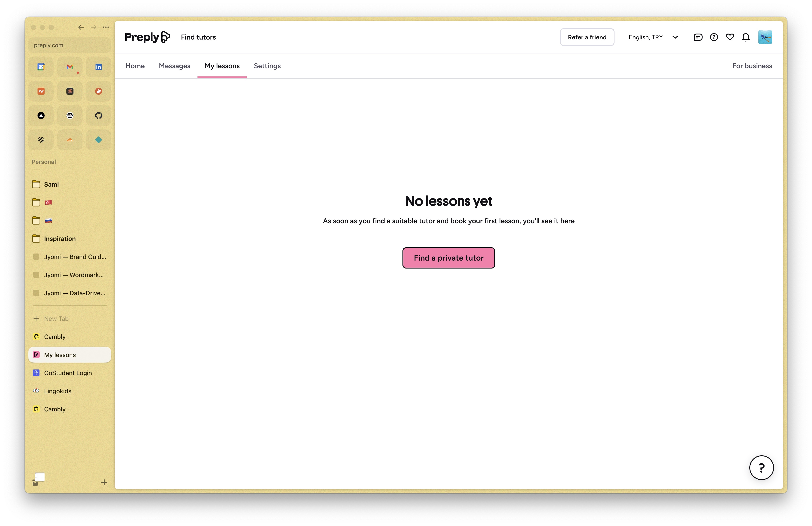Open Gmail pinned tab in sidebar

point(70,67)
